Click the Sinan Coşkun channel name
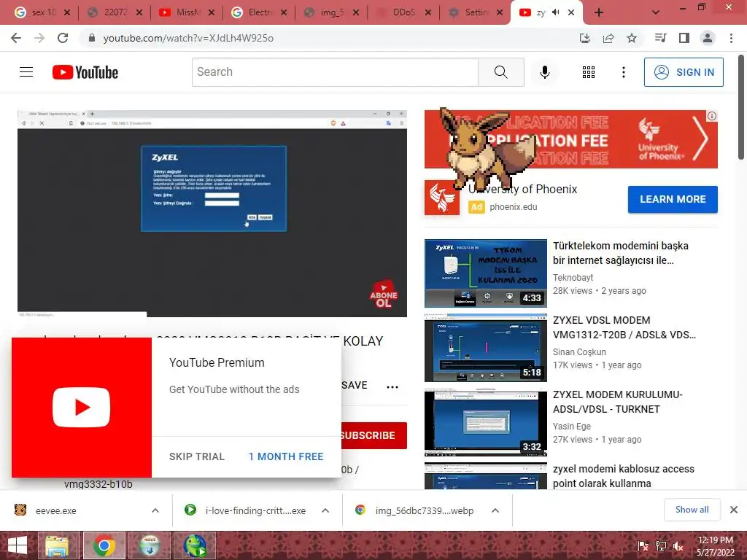Screen dimensions: 747x560 [x=579, y=351]
